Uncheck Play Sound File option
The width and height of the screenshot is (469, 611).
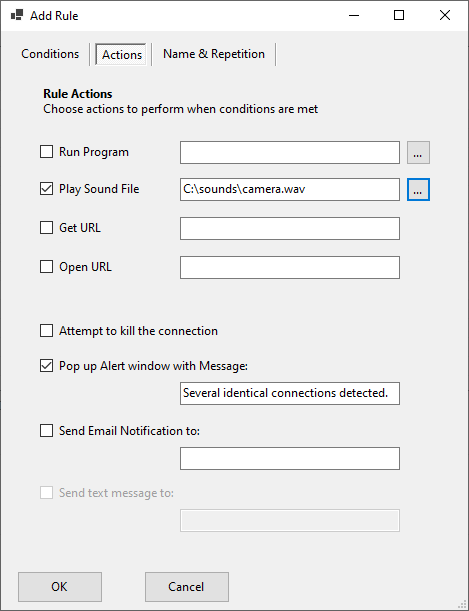click(46, 189)
